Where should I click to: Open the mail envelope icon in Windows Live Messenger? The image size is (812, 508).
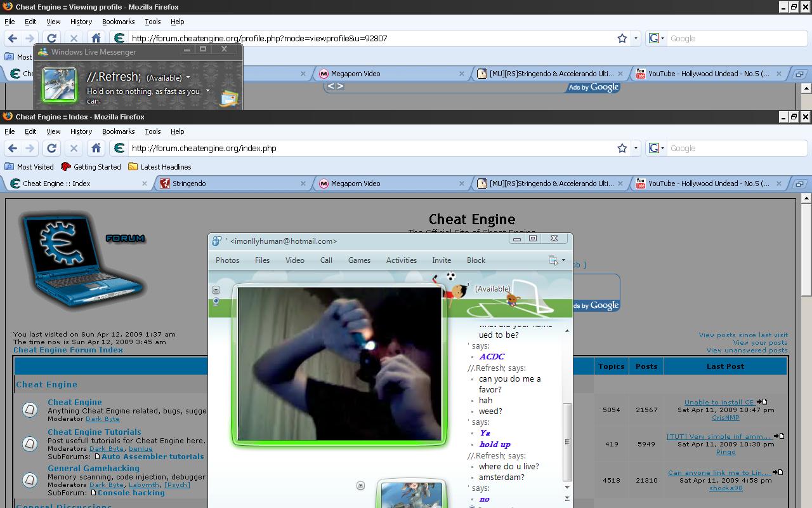[x=229, y=98]
